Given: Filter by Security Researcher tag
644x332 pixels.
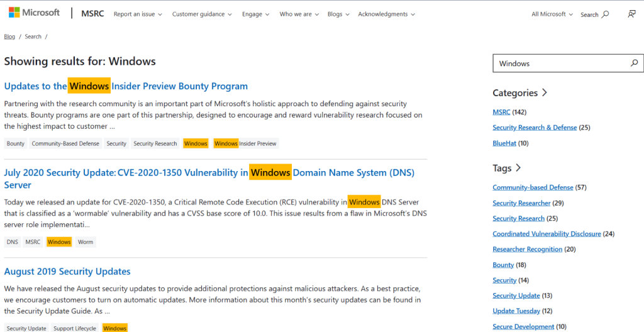Looking at the screenshot, I should 521,203.
